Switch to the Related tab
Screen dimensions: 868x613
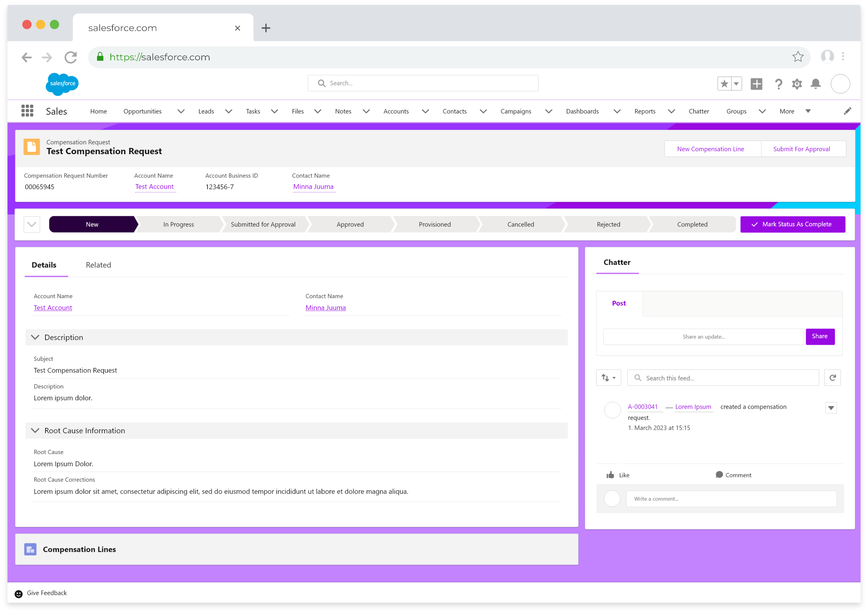point(98,265)
